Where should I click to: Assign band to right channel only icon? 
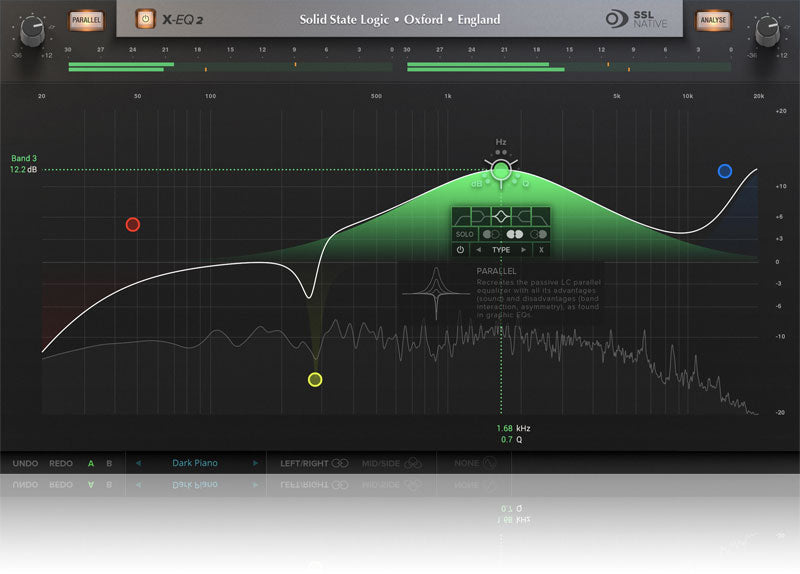click(x=538, y=234)
